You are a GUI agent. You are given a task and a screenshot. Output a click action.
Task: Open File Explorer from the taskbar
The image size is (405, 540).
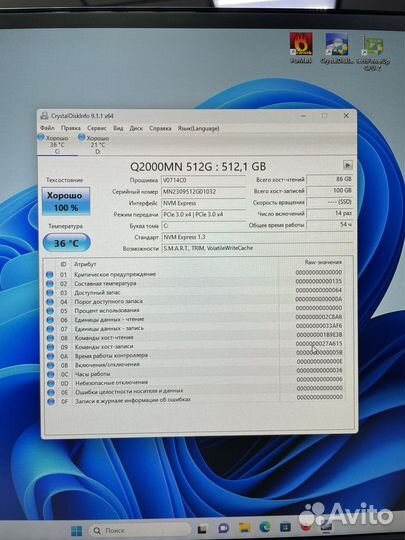(245, 527)
